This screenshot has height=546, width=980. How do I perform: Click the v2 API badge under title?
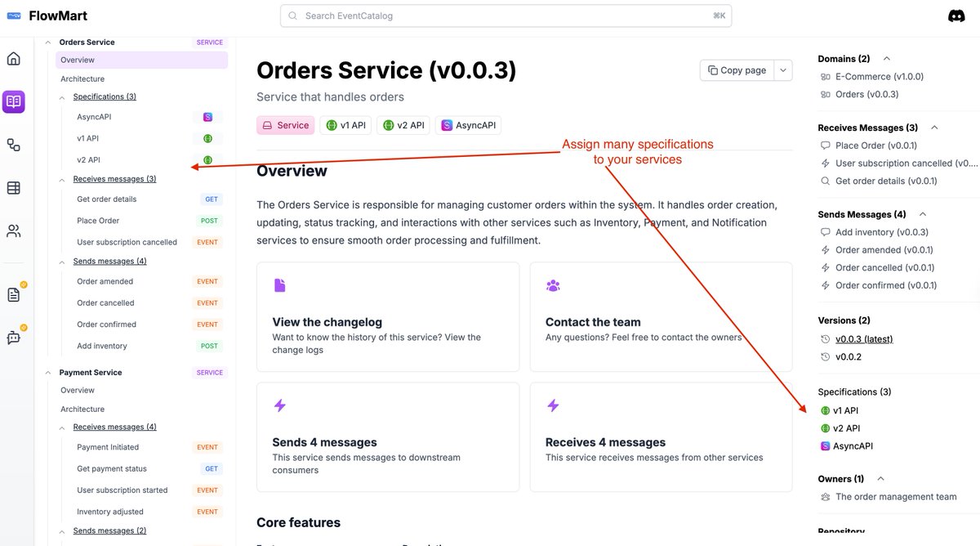pos(403,125)
